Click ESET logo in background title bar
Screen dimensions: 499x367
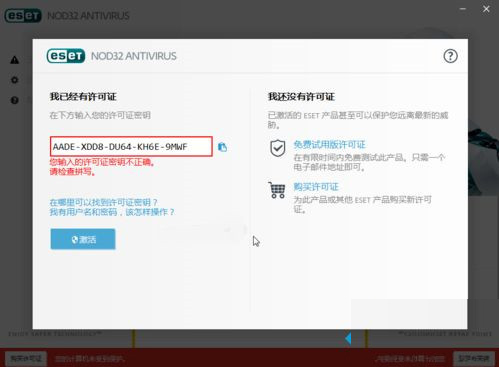(23, 16)
